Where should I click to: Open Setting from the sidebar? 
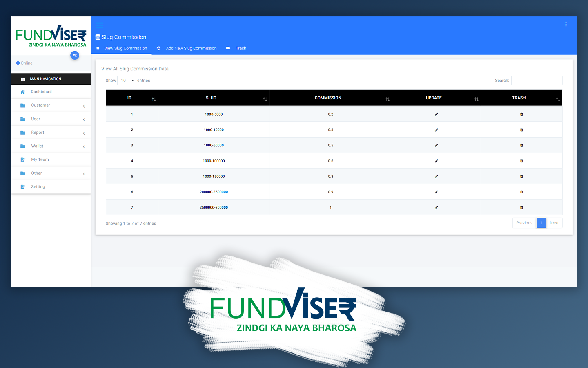(x=51, y=187)
